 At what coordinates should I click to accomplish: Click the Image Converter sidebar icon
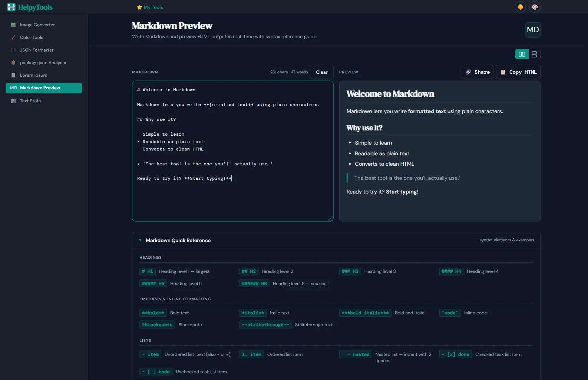[x=13, y=25]
